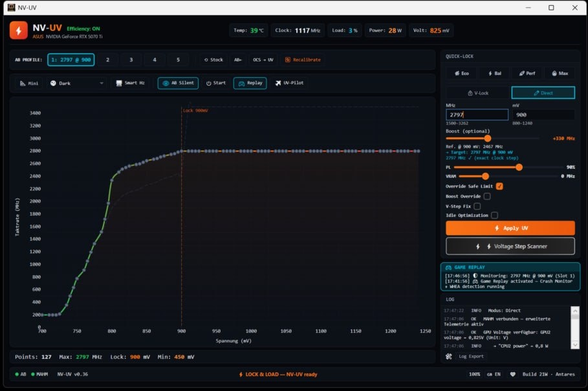The width and height of the screenshot is (588, 391).
Task: Focus the mV input field
Action: click(543, 115)
